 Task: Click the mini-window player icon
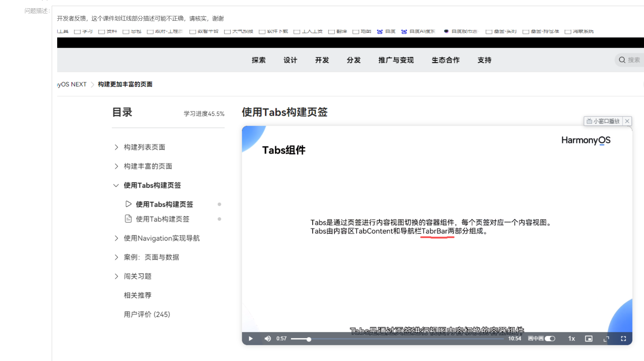pyautogui.click(x=588, y=339)
